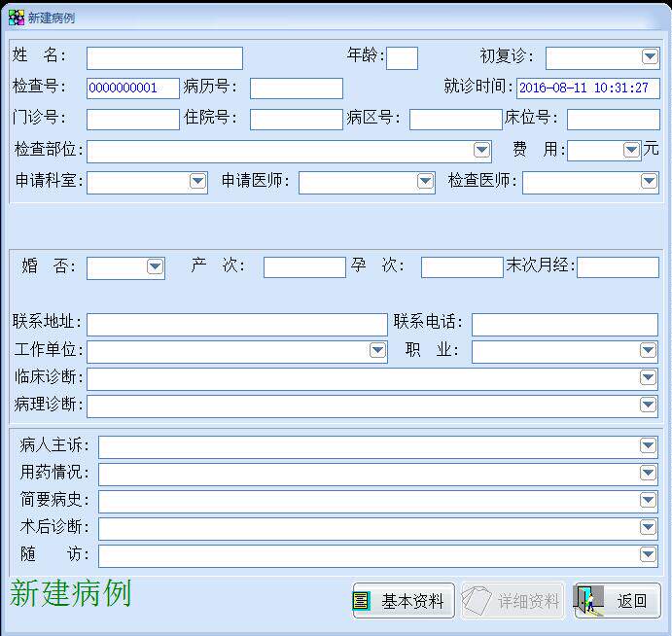Open the 检查部位 dropdown list

[481, 150]
